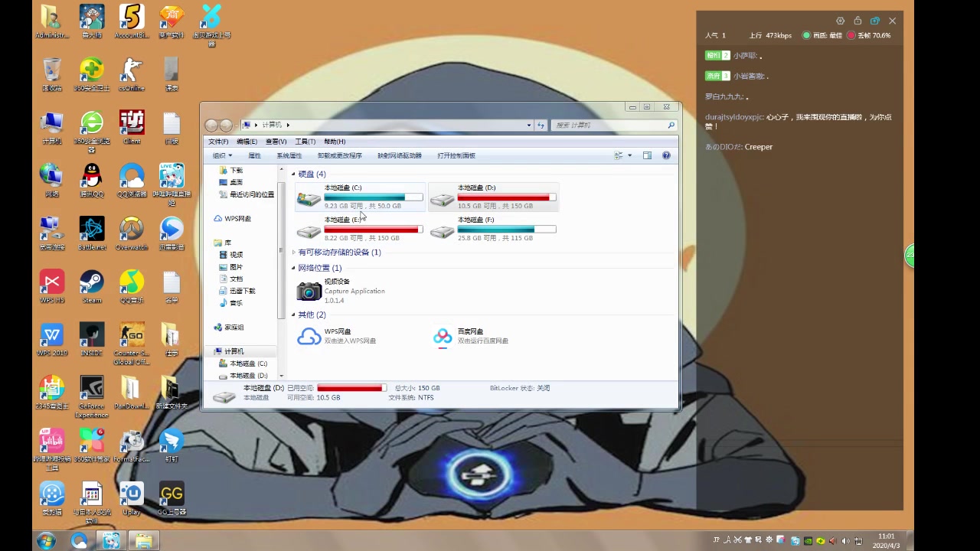The width and height of the screenshot is (980, 551).
Task: Click 映射网络驱动器 toolbar button
Action: click(x=399, y=155)
